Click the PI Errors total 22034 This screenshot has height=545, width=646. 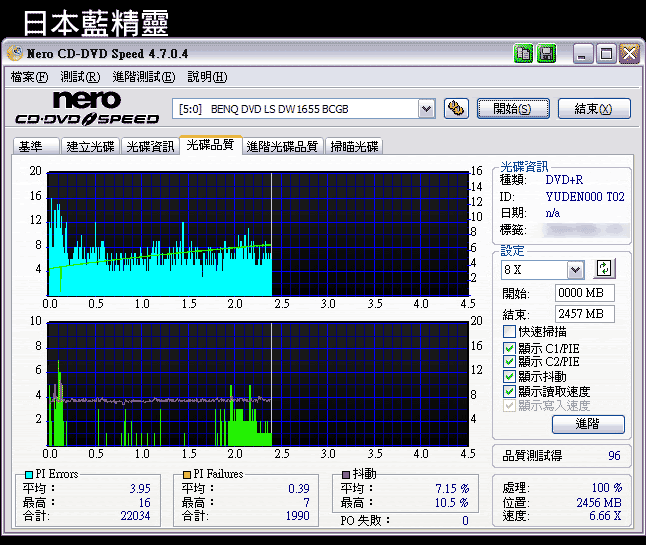135,516
